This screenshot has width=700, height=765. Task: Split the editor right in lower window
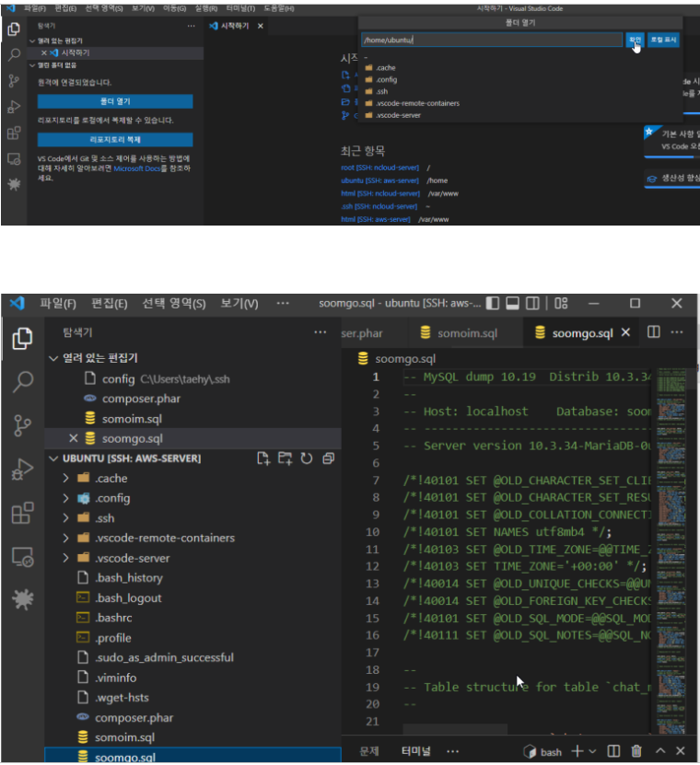click(654, 332)
